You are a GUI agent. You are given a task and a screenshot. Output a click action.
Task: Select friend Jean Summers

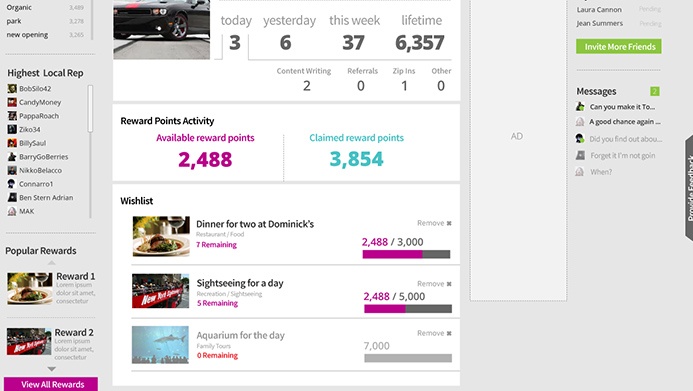pos(599,23)
